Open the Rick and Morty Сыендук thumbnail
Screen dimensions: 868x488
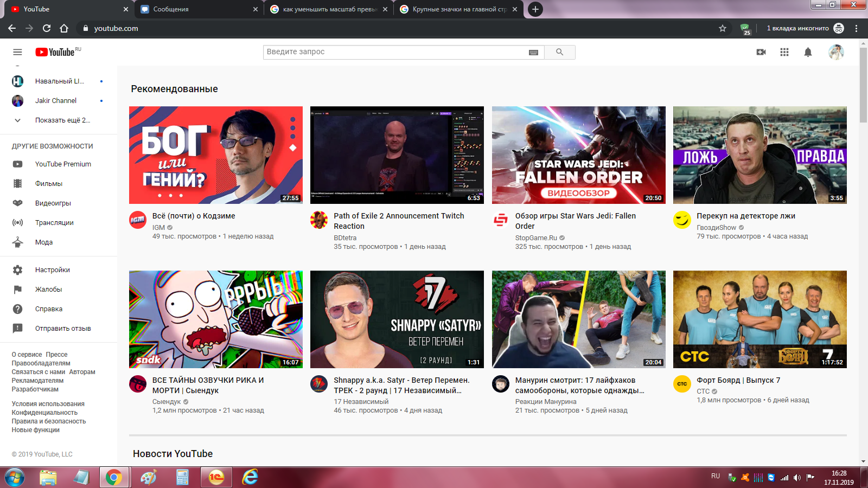tap(216, 319)
